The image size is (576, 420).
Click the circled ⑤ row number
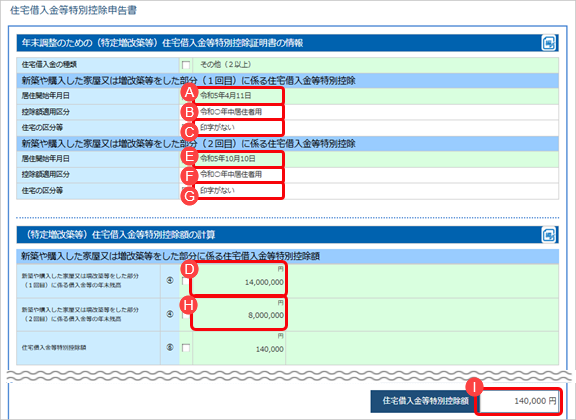coord(170,347)
